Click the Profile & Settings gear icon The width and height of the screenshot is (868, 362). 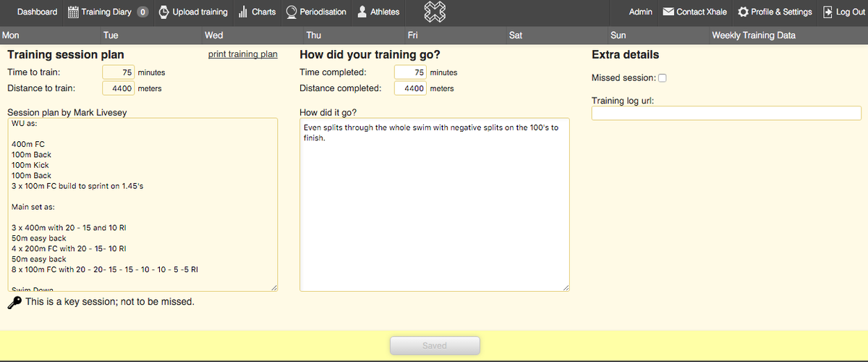[x=743, y=12]
